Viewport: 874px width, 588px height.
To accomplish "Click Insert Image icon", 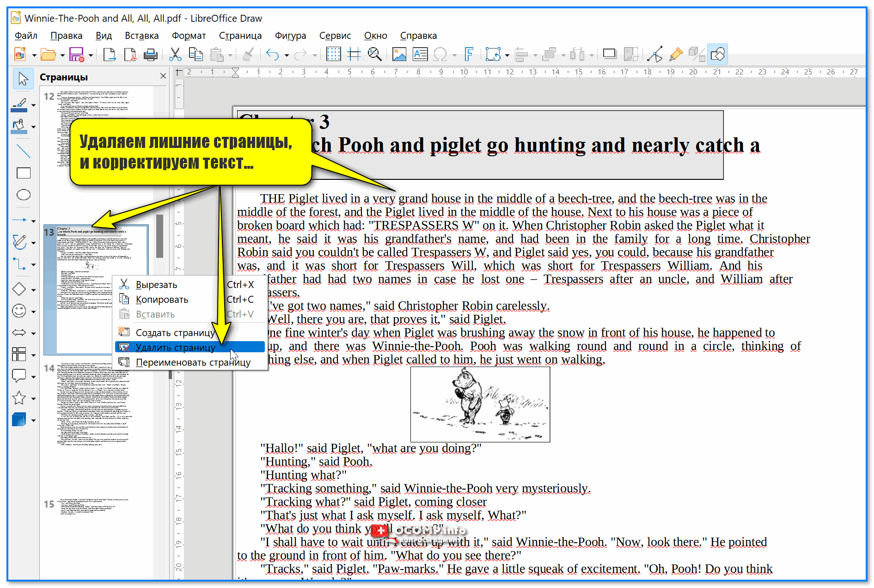I will click(399, 55).
